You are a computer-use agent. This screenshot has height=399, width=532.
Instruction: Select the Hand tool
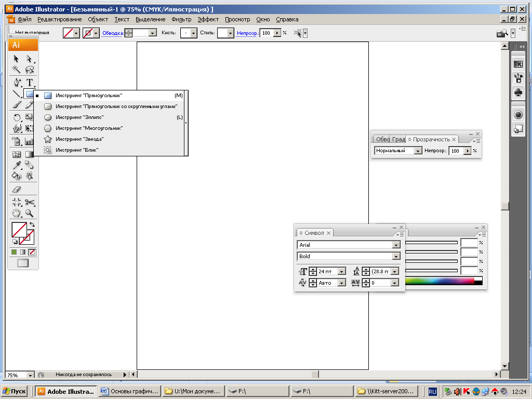17,214
